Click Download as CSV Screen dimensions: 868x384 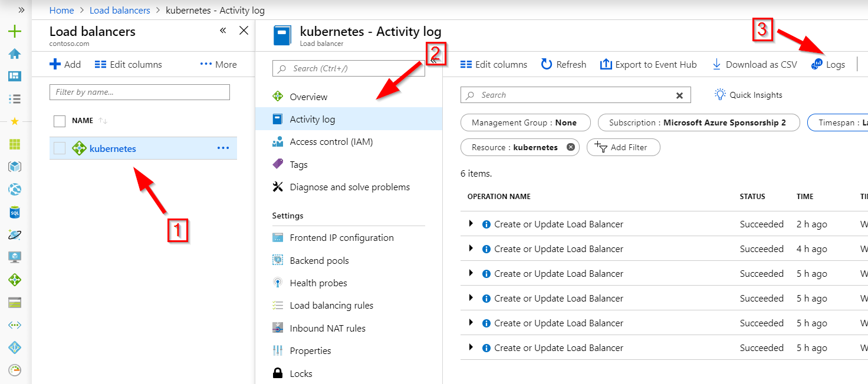coord(755,65)
